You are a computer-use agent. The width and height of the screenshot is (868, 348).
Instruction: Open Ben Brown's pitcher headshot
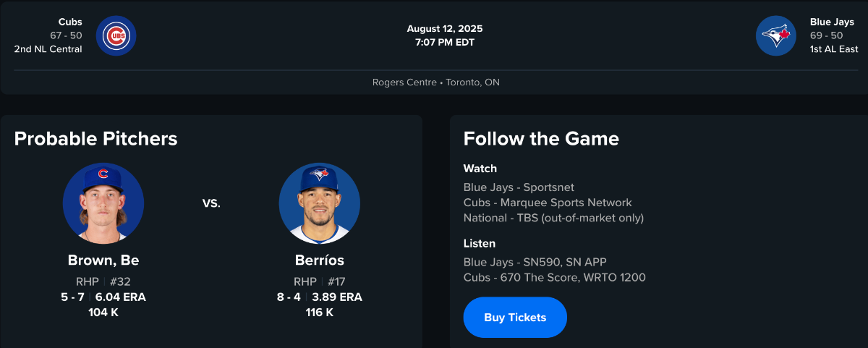pyautogui.click(x=103, y=203)
